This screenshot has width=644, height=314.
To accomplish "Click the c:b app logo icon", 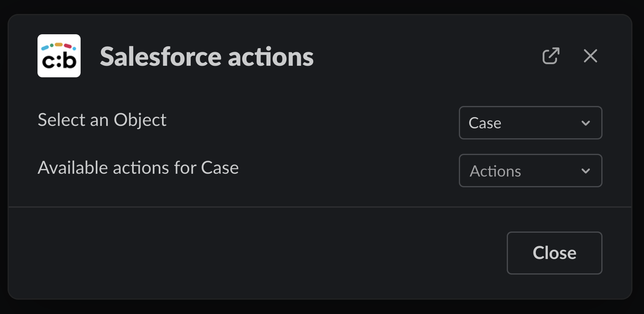I will pyautogui.click(x=59, y=56).
